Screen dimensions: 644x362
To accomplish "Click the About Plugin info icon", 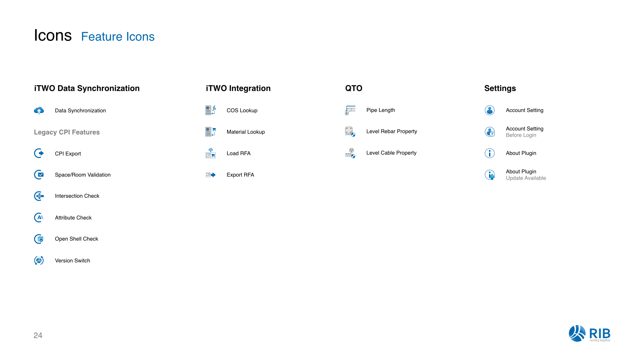I will pos(490,153).
